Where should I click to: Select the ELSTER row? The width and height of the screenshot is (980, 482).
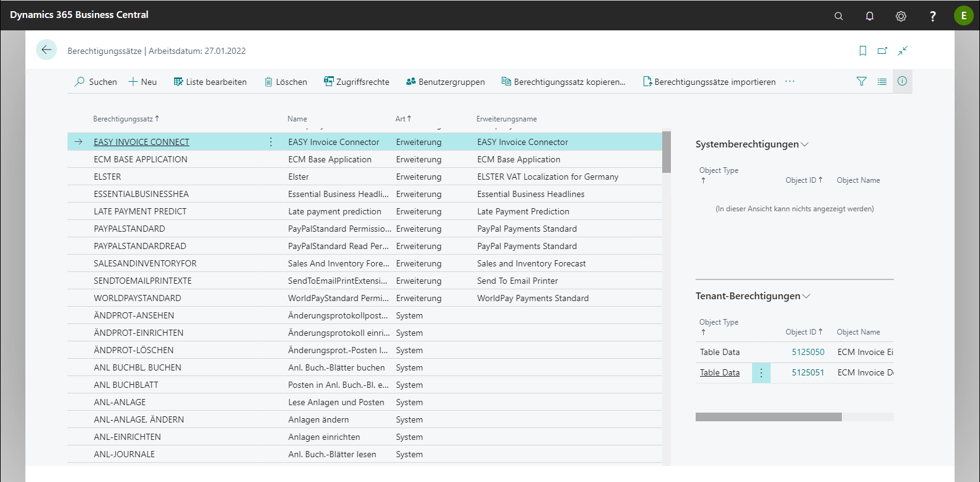coord(365,177)
